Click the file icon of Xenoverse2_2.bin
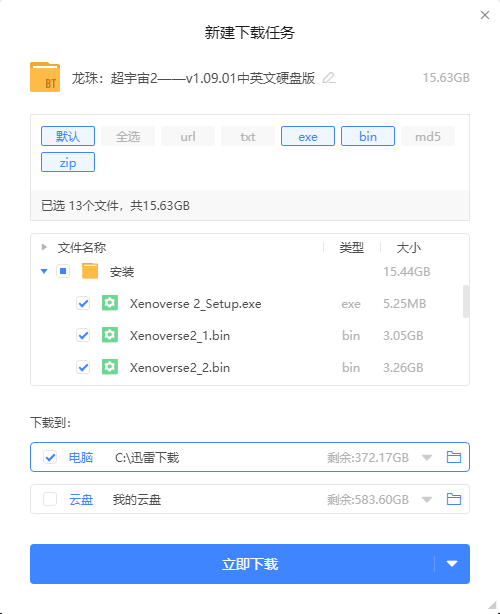The image size is (500, 614). (x=110, y=367)
